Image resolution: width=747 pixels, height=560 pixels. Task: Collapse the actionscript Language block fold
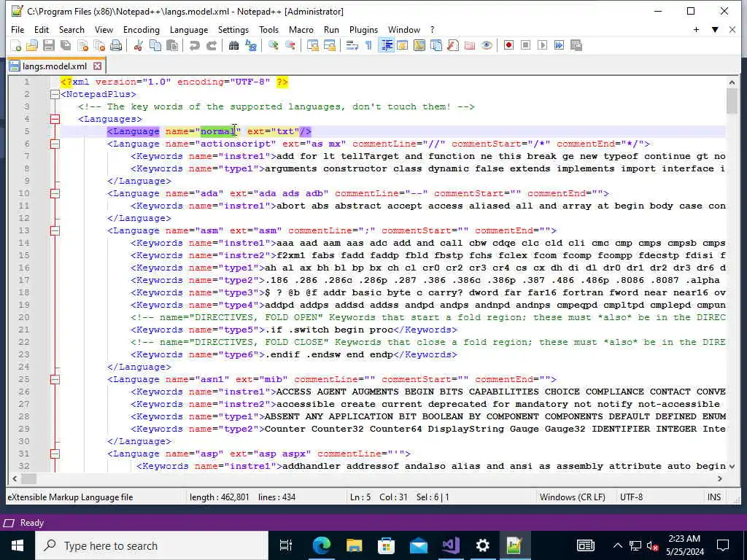coord(55,144)
